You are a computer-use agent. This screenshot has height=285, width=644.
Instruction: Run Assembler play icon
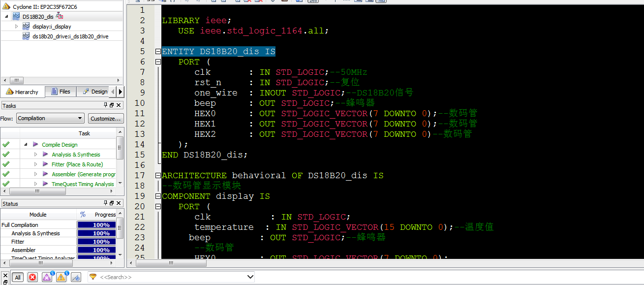(x=45, y=174)
